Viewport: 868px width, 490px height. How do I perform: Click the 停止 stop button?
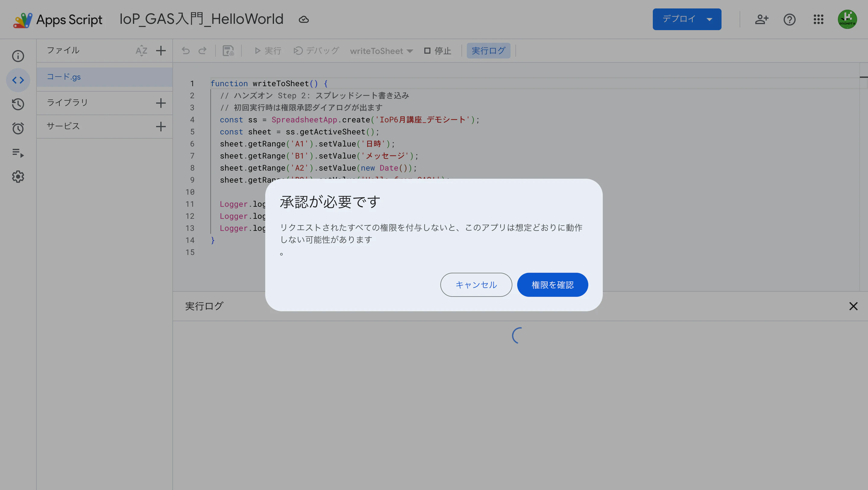pos(438,51)
